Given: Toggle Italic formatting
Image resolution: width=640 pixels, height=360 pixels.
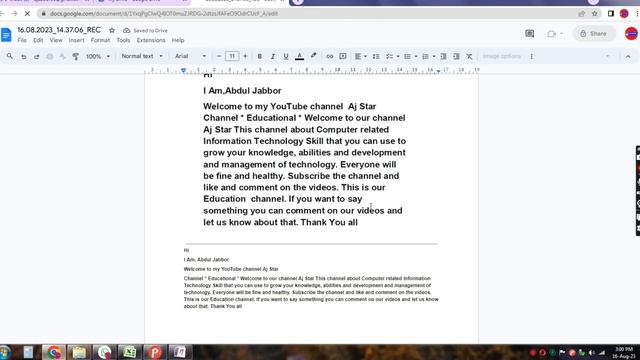Looking at the screenshot, I should [273, 56].
